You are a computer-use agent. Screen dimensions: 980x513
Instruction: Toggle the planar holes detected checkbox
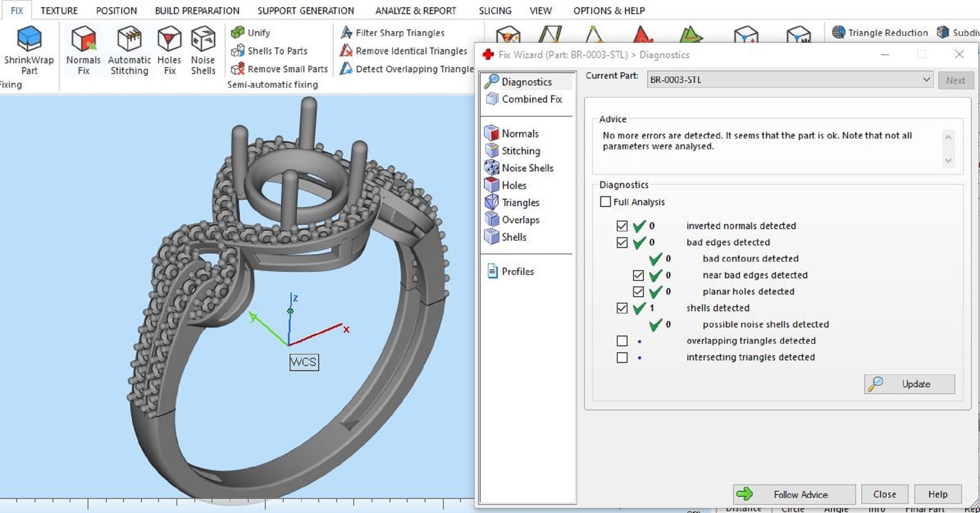pyautogui.click(x=638, y=292)
